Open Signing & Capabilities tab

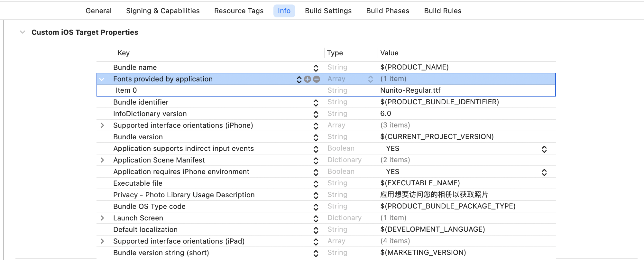tap(163, 11)
